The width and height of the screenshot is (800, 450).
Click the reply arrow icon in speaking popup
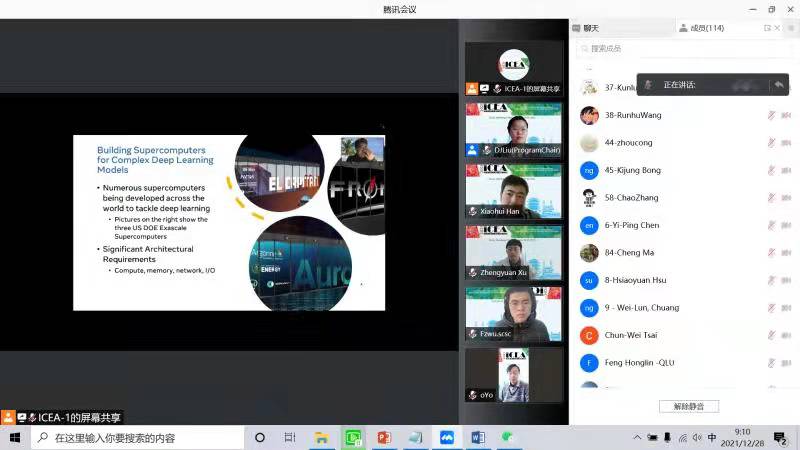[777, 85]
